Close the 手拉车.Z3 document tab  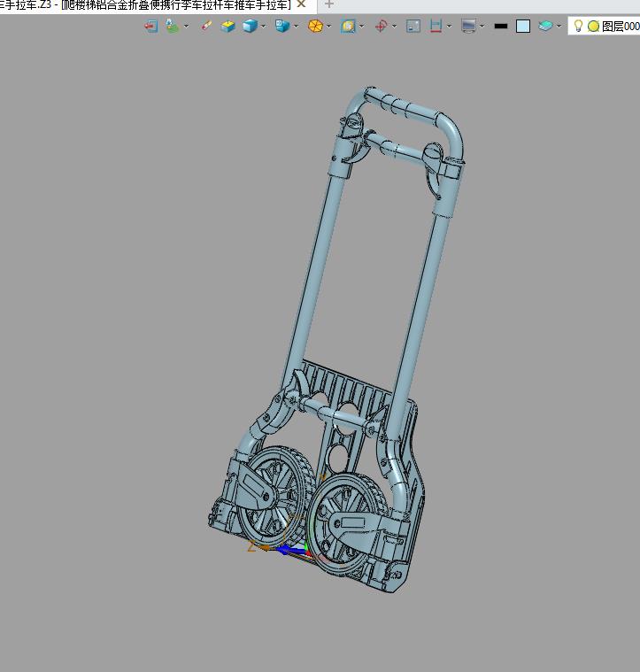tap(301, 4)
